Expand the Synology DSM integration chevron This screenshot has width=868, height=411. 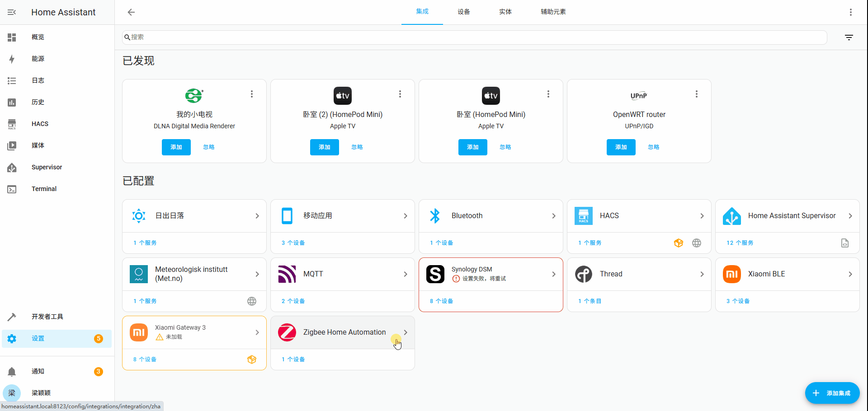click(553, 274)
